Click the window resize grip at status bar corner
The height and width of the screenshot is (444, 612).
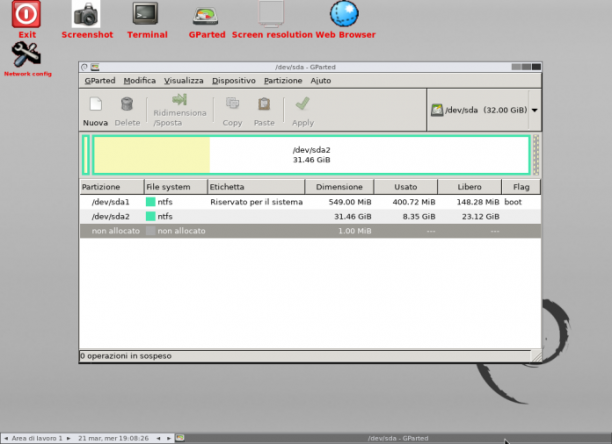pyautogui.click(x=536, y=356)
